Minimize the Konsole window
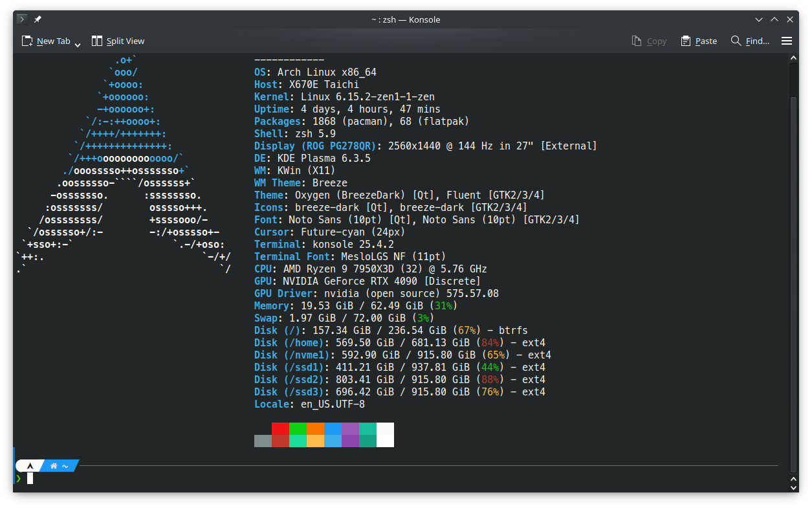The height and width of the screenshot is (508, 812). (760, 19)
